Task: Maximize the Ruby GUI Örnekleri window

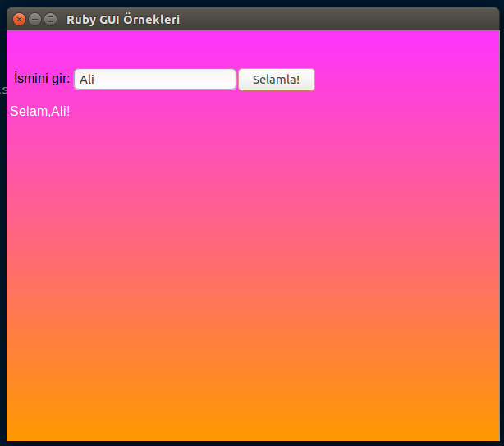Action: (x=50, y=19)
